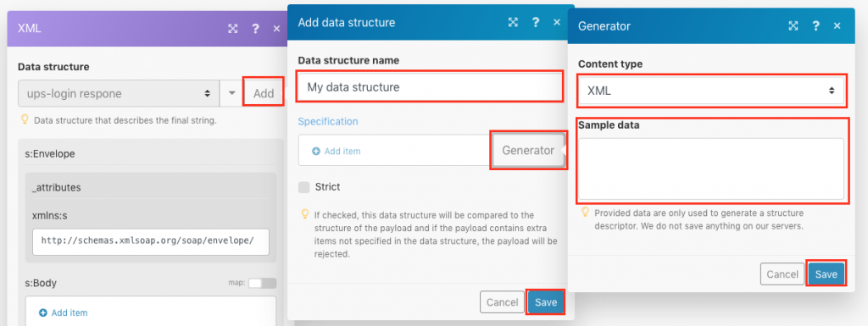The width and height of the screenshot is (868, 326).
Task: Click plus icon under s:Body
Action: pos(43,312)
